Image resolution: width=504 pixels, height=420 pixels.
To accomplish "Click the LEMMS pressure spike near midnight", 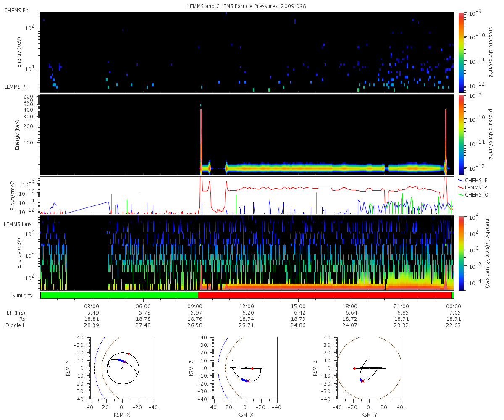I will (x=446, y=139).
